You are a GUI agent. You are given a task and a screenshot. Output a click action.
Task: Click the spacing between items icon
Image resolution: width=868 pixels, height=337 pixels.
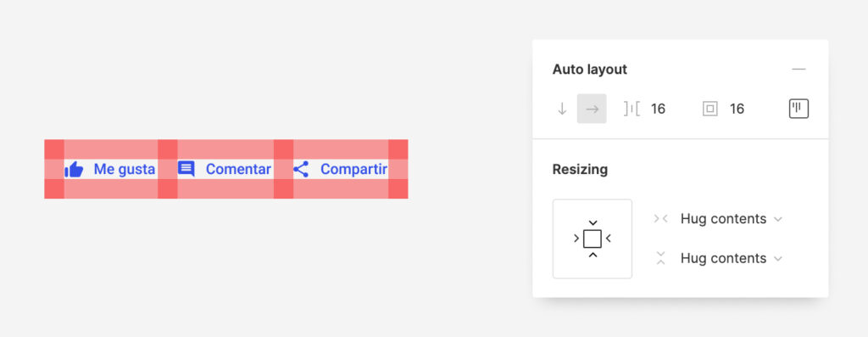pos(632,109)
